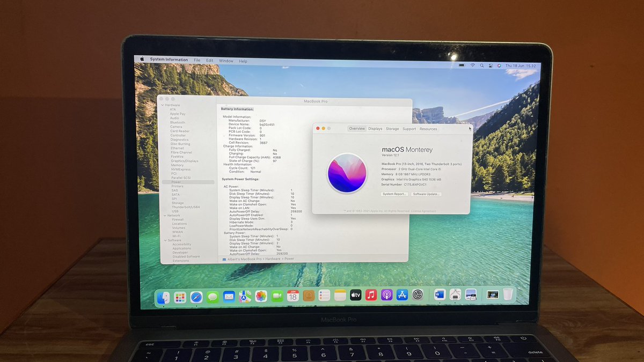The height and width of the screenshot is (362, 644).
Task: Open Podcasts app in the Dock
Action: coord(386,295)
